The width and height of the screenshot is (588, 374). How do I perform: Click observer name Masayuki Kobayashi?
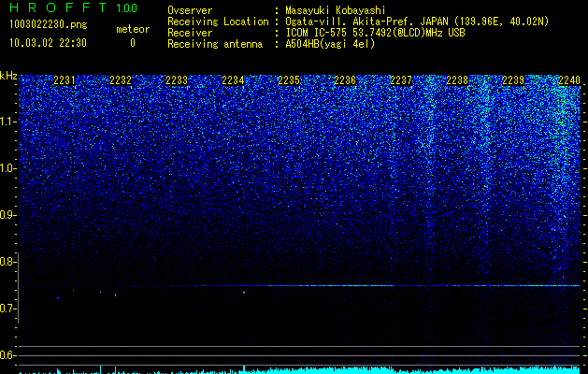pos(336,10)
